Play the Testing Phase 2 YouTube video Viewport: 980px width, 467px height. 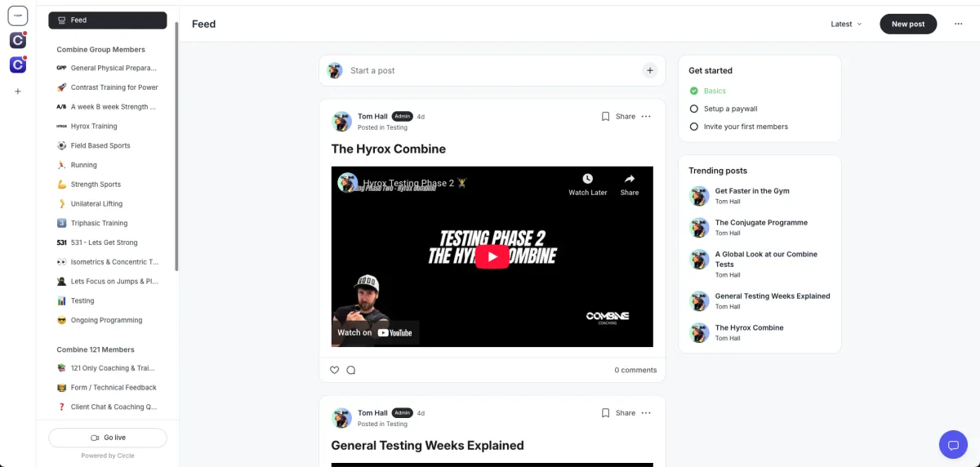pos(492,256)
